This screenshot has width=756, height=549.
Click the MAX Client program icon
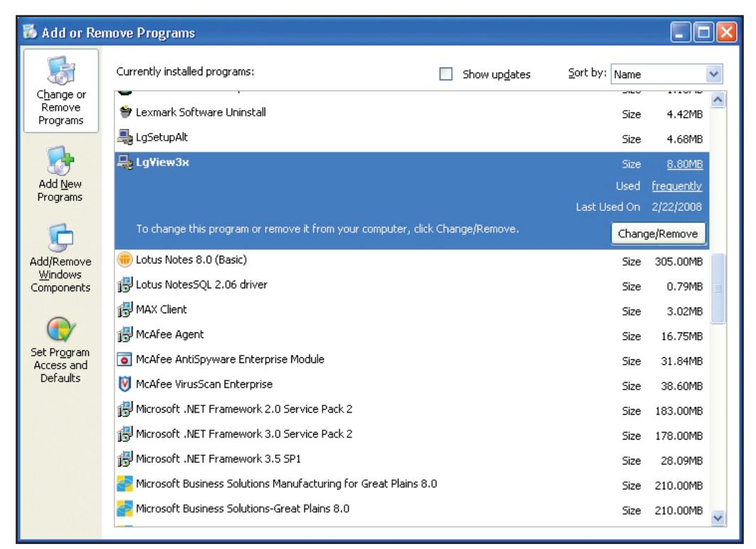click(125, 310)
